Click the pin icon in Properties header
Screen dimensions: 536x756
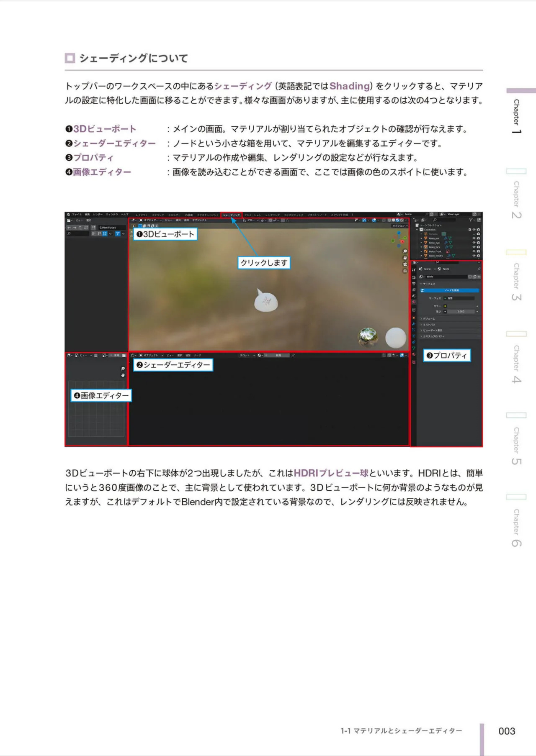(x=479, y=269)
